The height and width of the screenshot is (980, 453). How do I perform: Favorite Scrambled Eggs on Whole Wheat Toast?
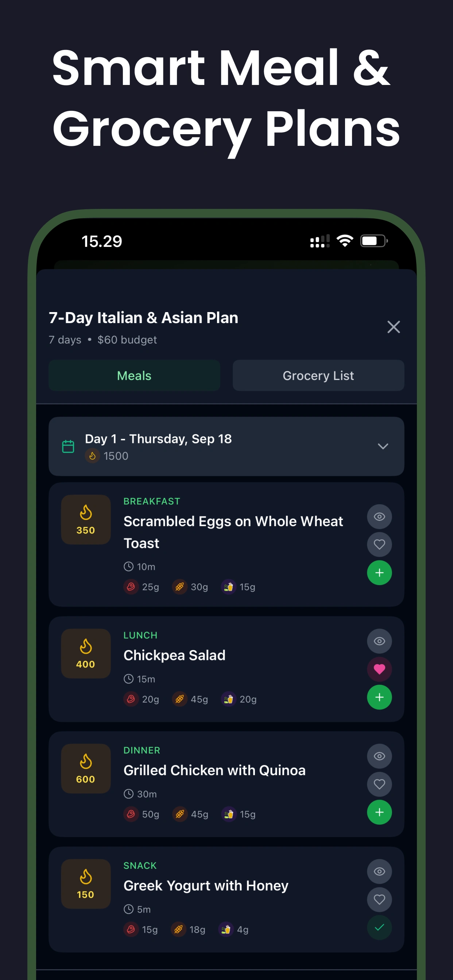(x=379, y=544)
